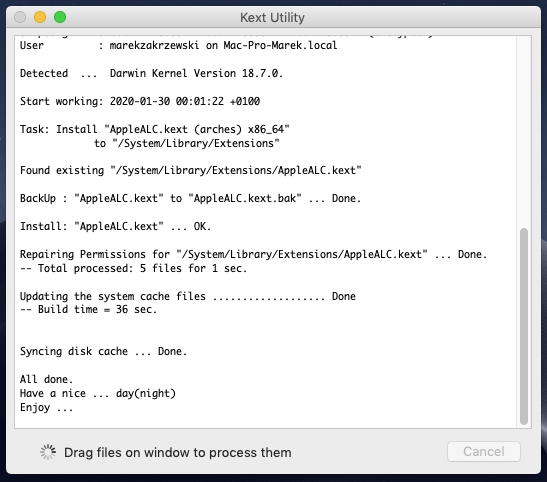Click the 'Found existing' extensions path line

(190, 170)
